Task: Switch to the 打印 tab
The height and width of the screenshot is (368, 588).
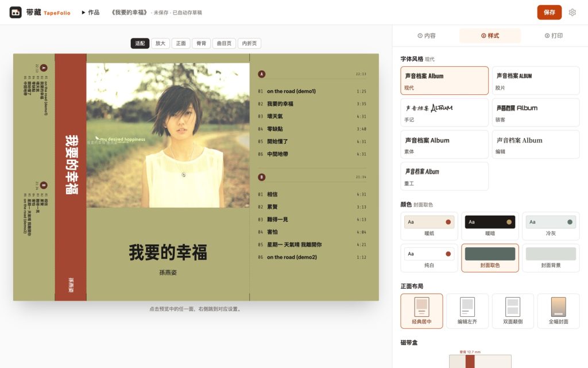Action: coord(554,36)
